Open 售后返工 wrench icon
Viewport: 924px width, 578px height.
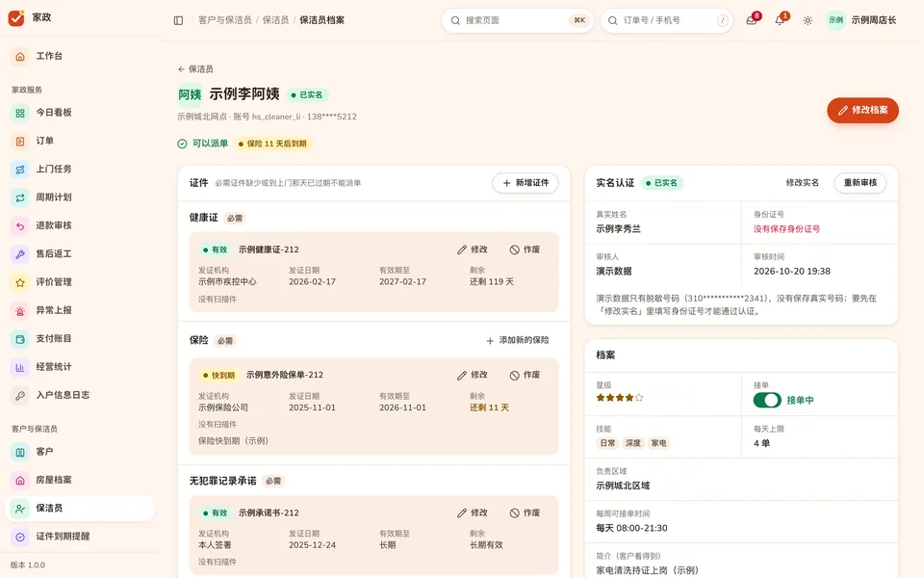pos(20,254)
